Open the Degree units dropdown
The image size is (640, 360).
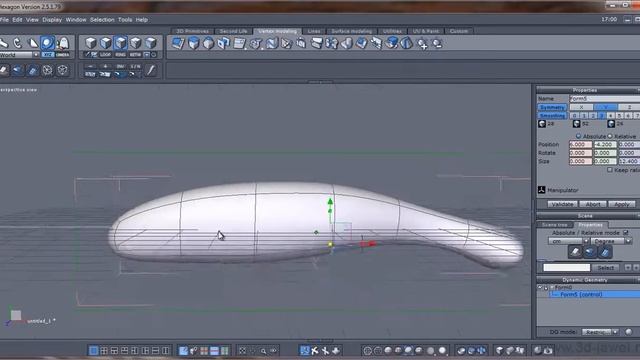[628, 241]
